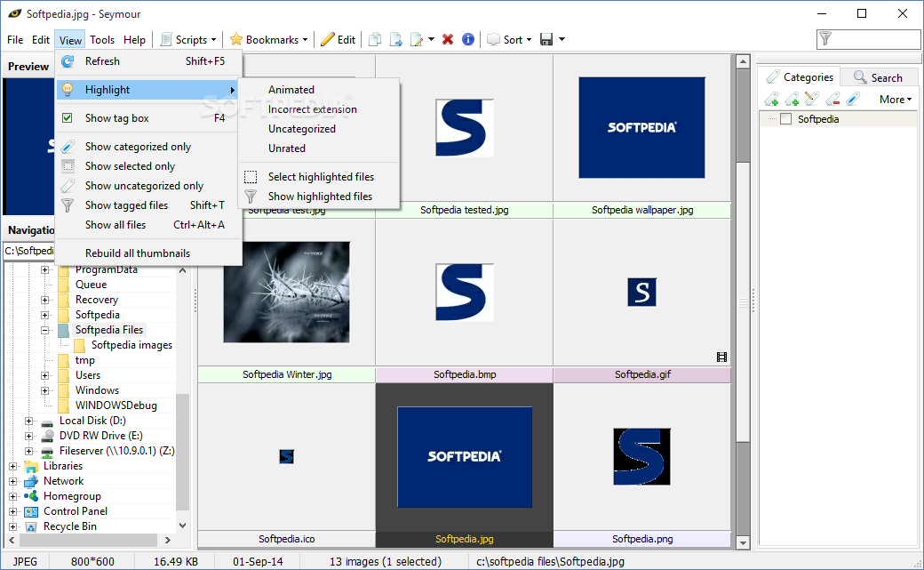Open the Tools menu
This screenshot has height=570, width=924.
tap(102, 39)
